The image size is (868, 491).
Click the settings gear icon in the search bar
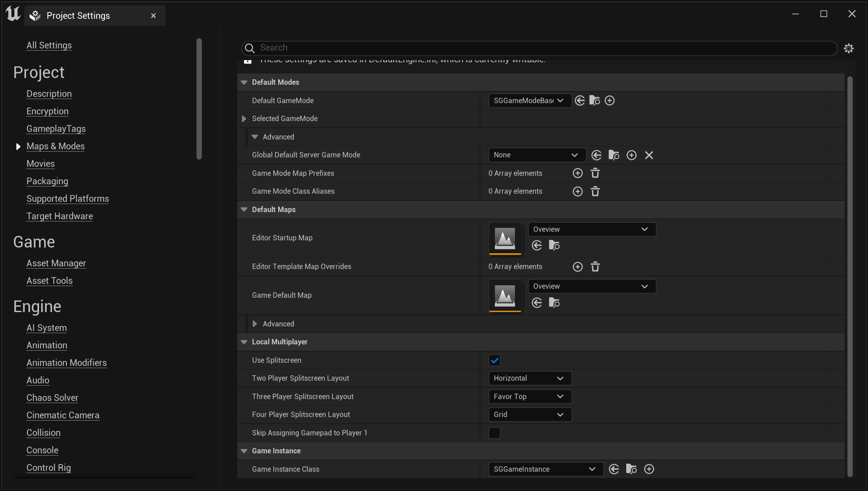pyautogui.click(x=849, y=48)
